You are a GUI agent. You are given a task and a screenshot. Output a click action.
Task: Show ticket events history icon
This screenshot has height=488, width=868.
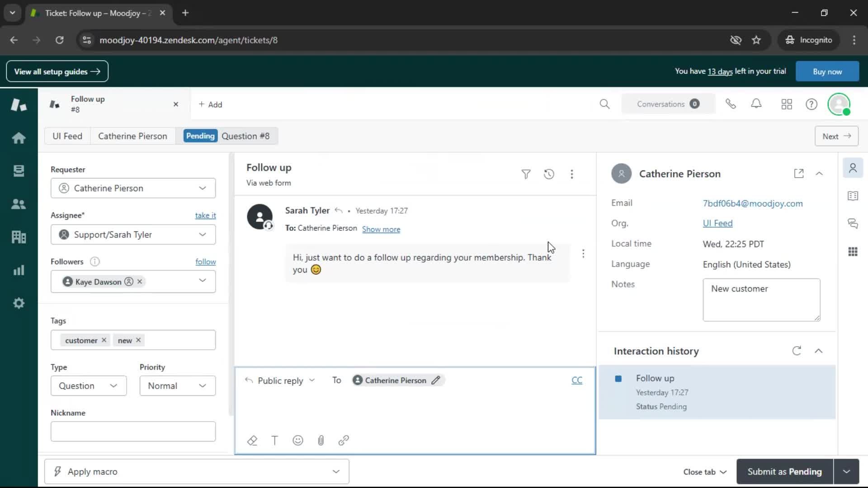coord(549,174)
